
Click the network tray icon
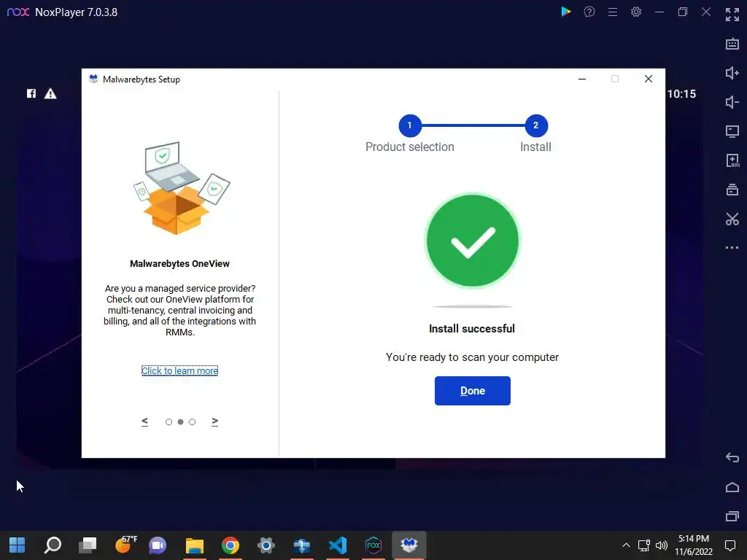coord(643,545)
